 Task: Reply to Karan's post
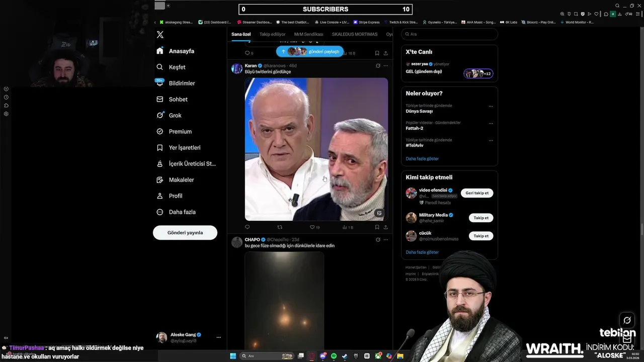pos(247,227)
